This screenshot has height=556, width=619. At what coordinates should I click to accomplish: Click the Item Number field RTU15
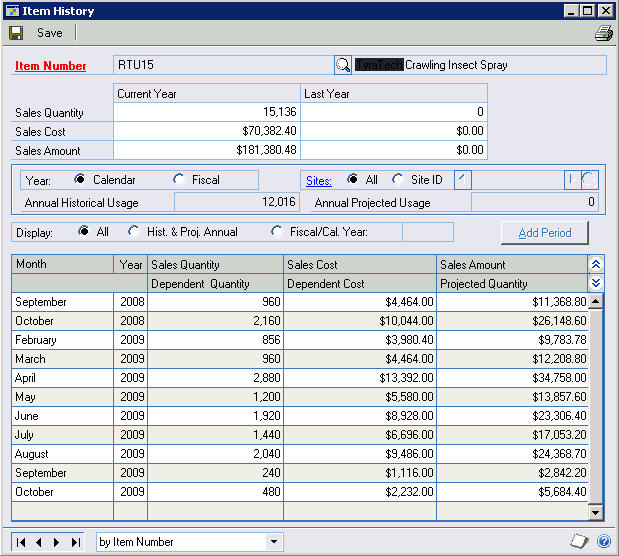click(224, 65)
